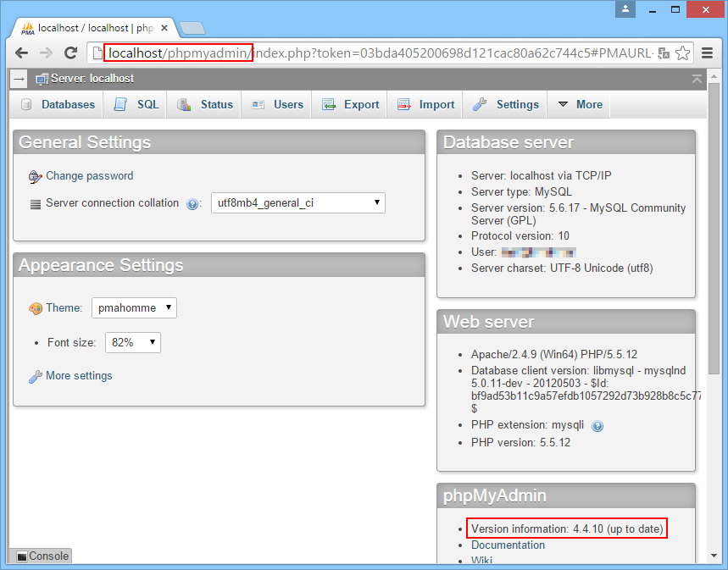Click the translate icon in address bar

[x=664, y=53]
